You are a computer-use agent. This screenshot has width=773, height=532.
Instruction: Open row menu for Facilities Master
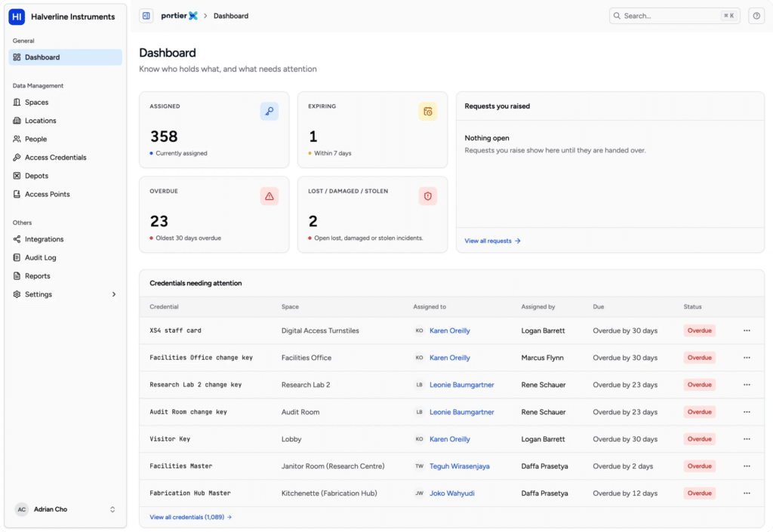[747, 466]
